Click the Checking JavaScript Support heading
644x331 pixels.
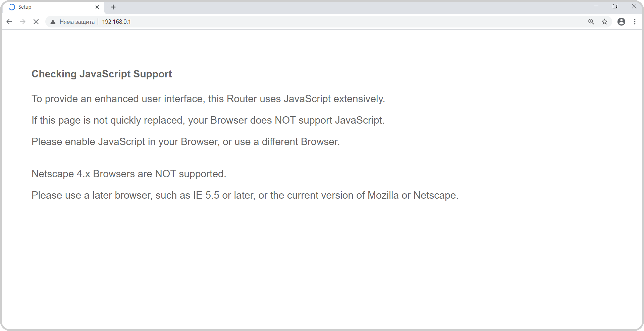102,74
